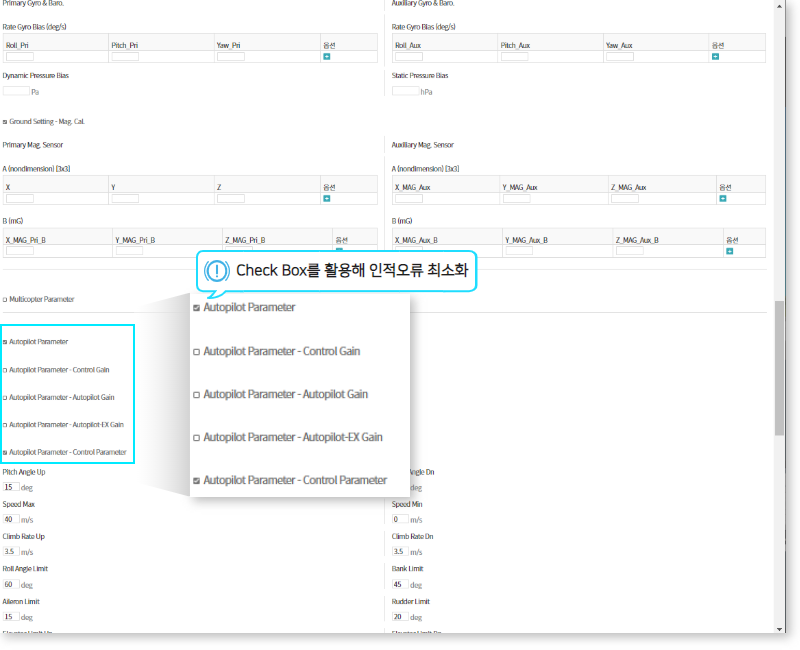Click the Y field of Primary Mag A
The image size is (800, 650).
(126, 198)
